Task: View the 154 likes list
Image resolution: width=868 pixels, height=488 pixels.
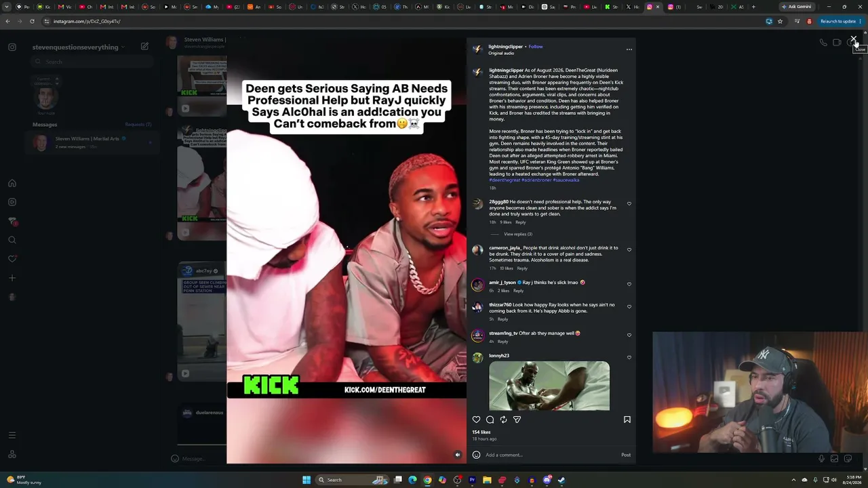Action: [x=481, y=432]
